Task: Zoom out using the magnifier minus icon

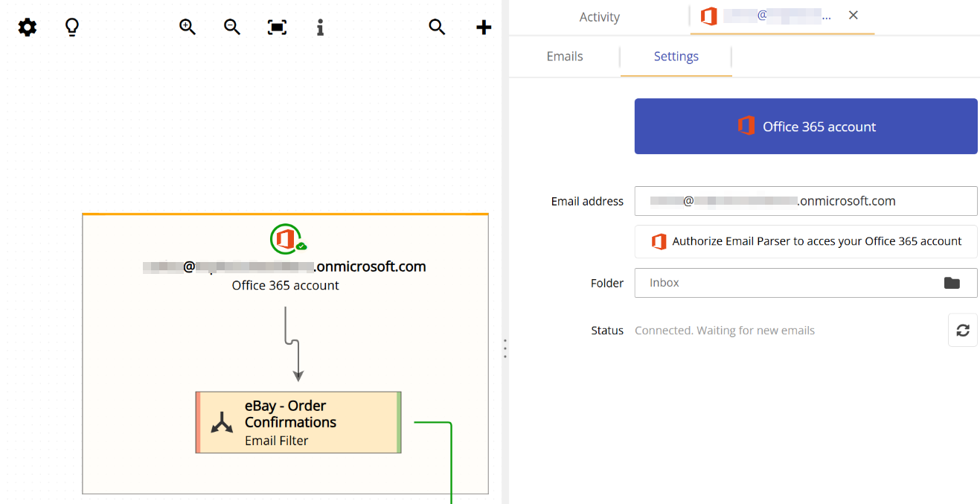Action: pos(231,27)
